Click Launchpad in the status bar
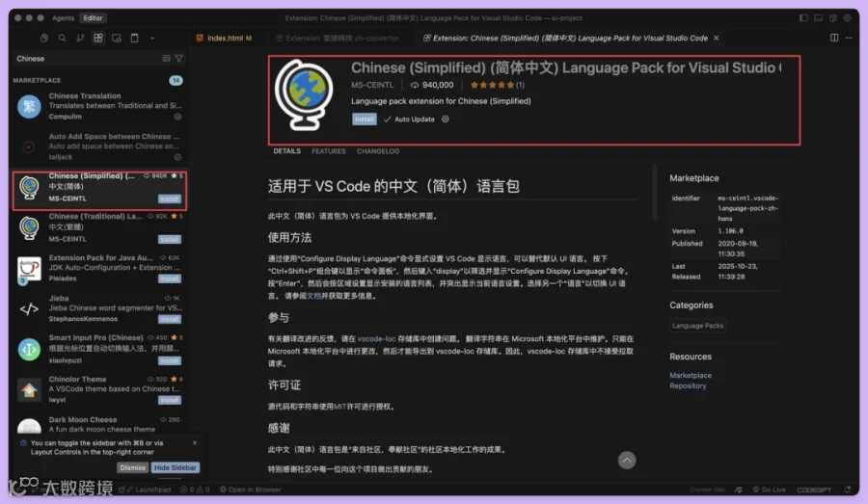The height and width of the screenshot is (504, 868). 149,490
